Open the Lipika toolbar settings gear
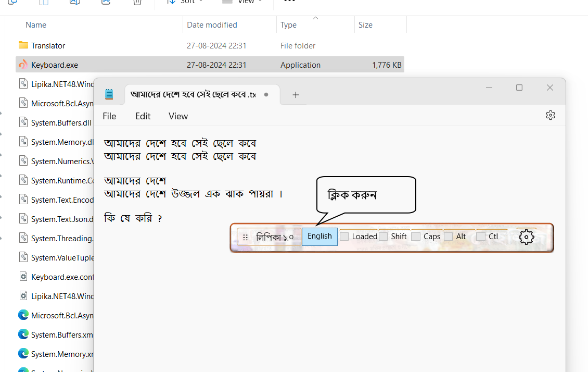The height and width of the screenshot is (372, 588). pos(527,237)
